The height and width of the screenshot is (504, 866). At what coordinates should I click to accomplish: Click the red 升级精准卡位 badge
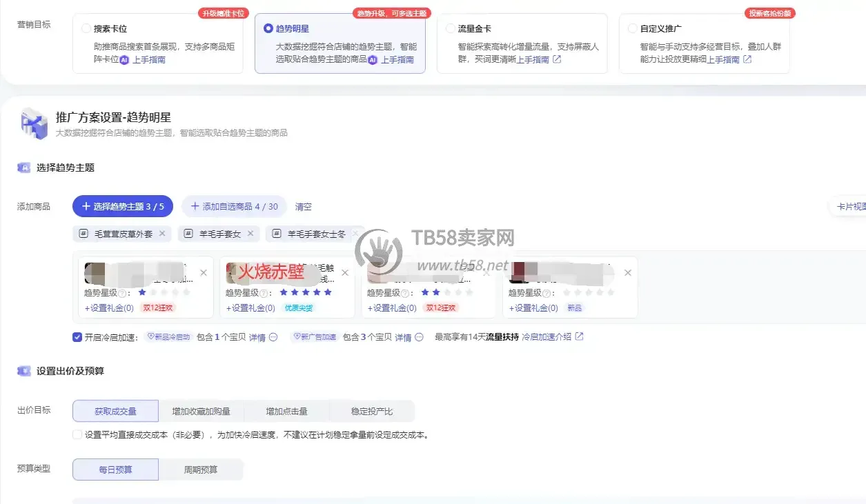click(222, 13)
